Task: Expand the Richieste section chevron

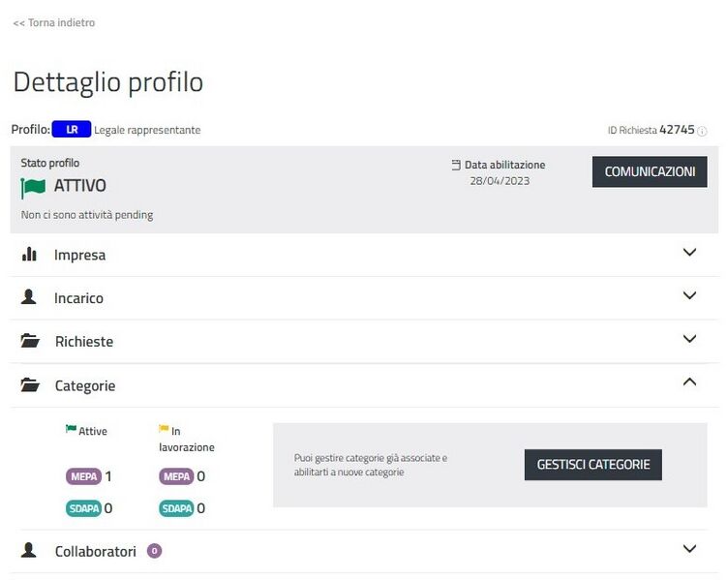Action: [689, 340]
